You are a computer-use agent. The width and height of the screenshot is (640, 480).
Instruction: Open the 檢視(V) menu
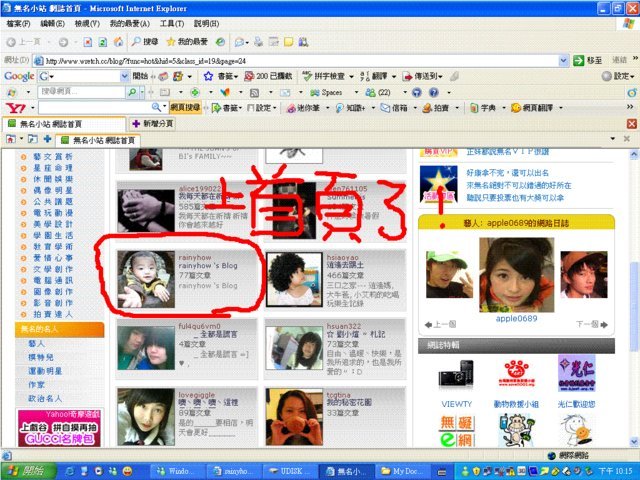click(87, 24)
